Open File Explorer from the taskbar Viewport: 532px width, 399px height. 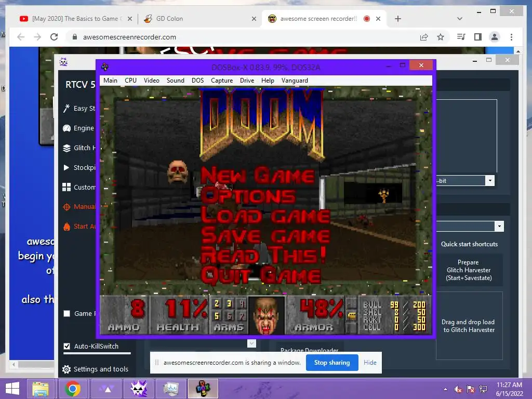[41, 389]
